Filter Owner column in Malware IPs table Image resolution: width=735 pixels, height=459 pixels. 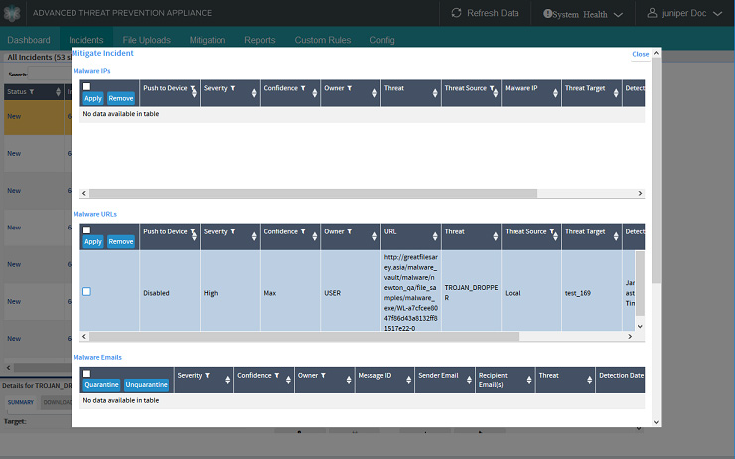pos(349,88)
